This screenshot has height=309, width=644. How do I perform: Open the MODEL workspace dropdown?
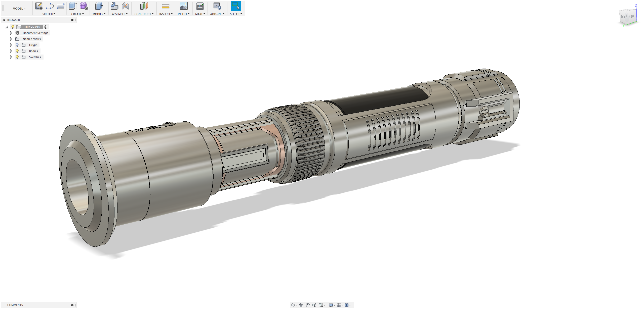tap(19, 9)
